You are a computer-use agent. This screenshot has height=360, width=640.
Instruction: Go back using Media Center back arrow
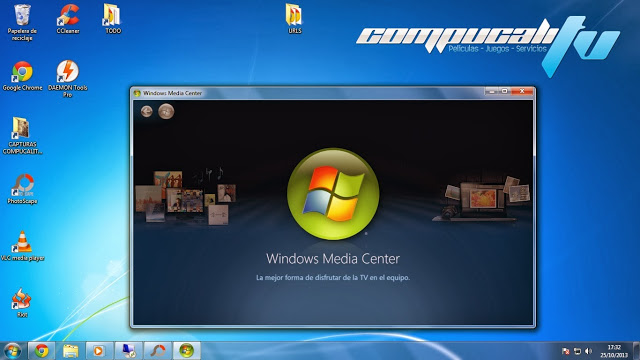(147, 111)
